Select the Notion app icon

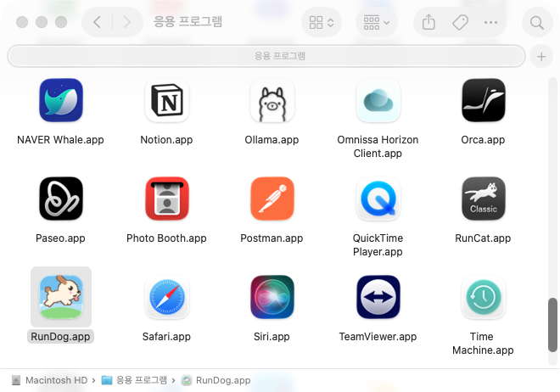point(167,100)
